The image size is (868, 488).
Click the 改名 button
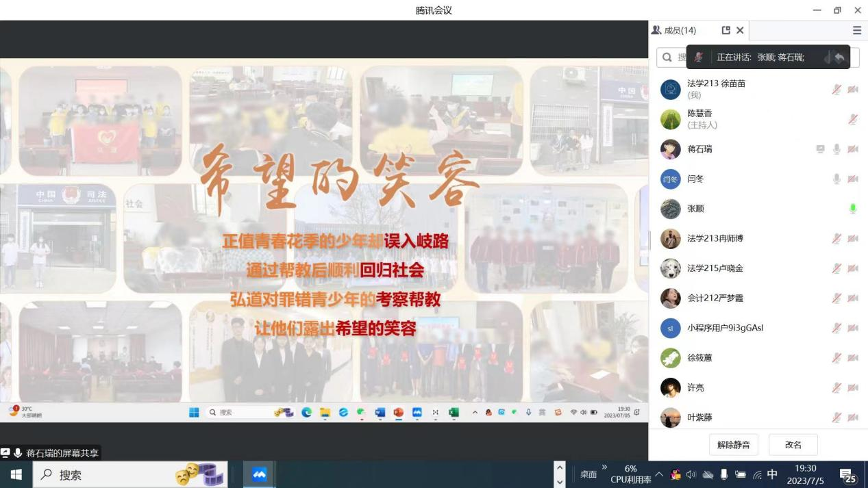[793, 445]
